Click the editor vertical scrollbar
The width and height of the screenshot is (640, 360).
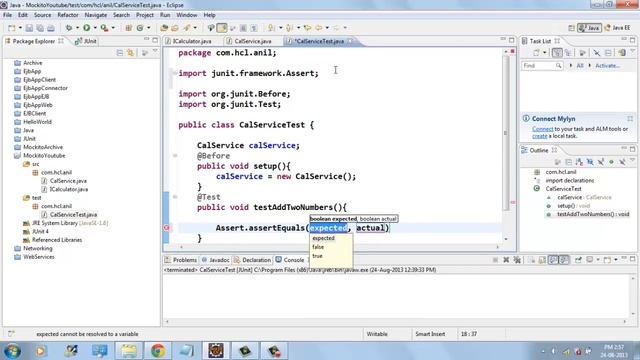point(506,133)
